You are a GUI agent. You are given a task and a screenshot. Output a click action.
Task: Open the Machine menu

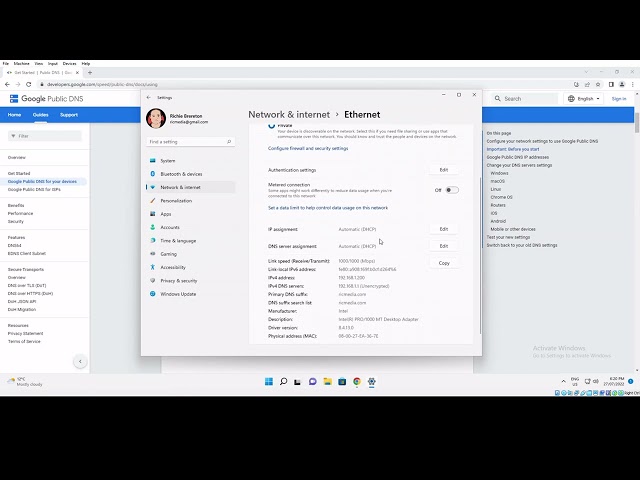tap(21, 64)
